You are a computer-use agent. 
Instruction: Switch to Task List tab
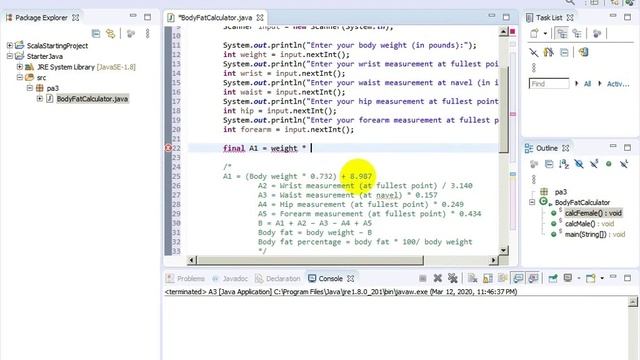549,18
